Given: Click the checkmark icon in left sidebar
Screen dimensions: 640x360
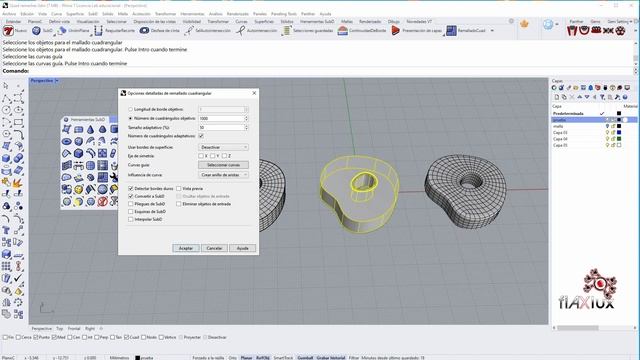Looking at the screenshot, I should pyautogui.click(x=18, y=278).
